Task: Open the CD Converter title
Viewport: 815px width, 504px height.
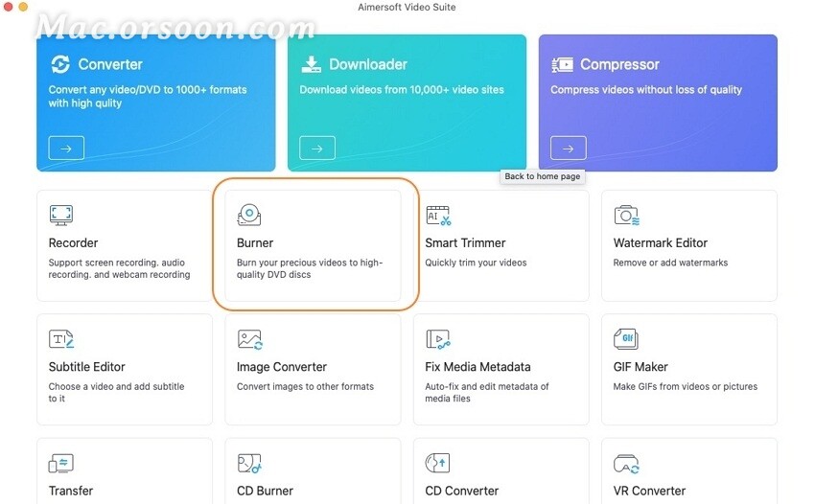Action: point(461,491)
